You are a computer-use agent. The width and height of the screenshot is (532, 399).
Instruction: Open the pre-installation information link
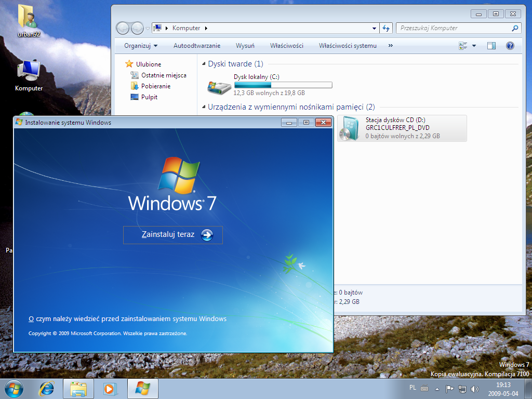128,319
